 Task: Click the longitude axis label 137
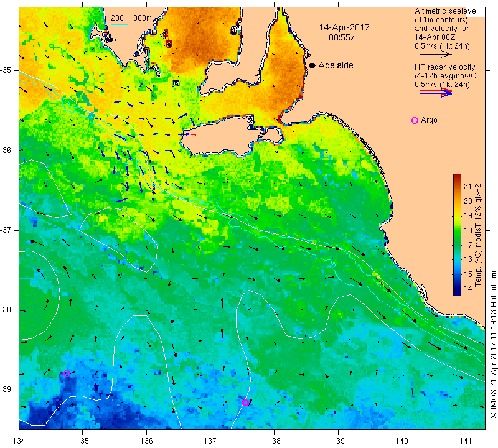point(210,441)
